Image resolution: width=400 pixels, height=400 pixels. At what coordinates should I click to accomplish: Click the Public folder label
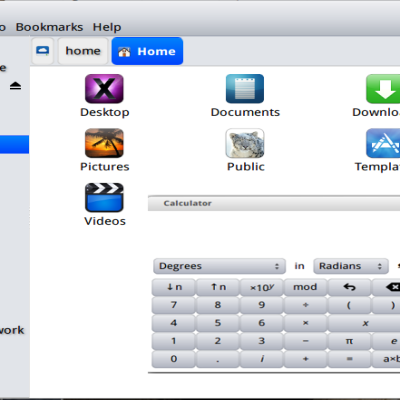pos(246,167)
